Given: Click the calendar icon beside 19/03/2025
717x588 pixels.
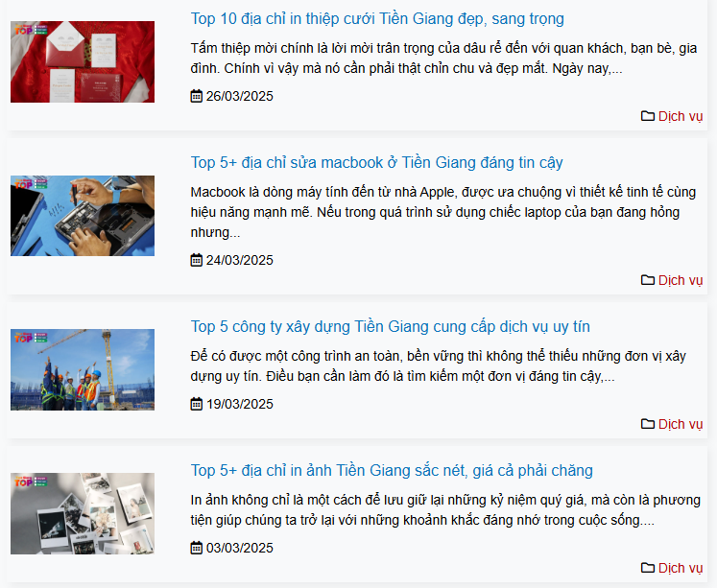Looking at the screenshot, I should click(x=196, y=405).
